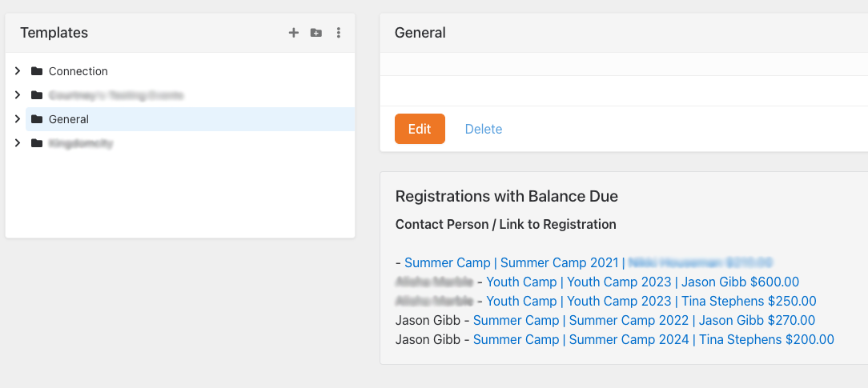The height and width of the screenshot is (388, 868).
Task: Expand the bottom blurred folder chevron
Action: tap(18, 143)
